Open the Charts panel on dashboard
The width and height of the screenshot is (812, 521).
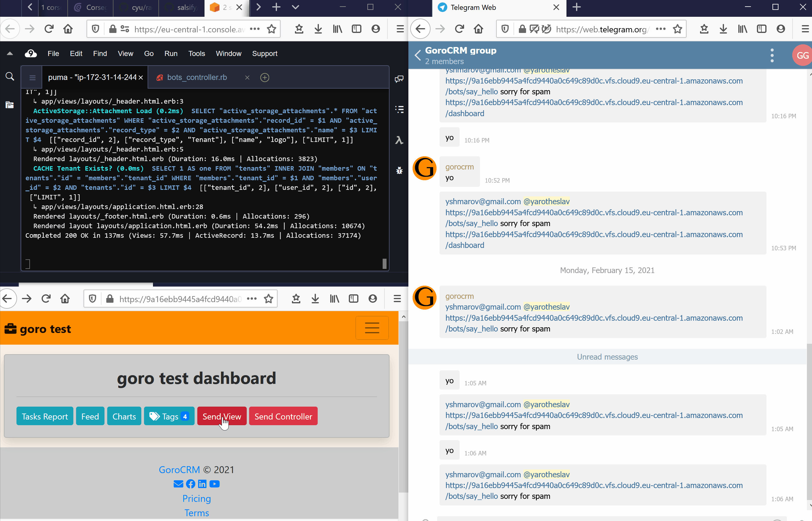click(x=124, y=416)
